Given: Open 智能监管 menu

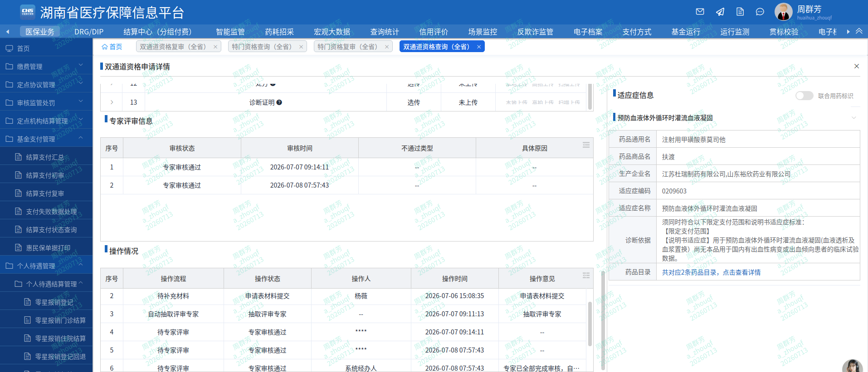Looking at the screenshot, I should [230, 32].
